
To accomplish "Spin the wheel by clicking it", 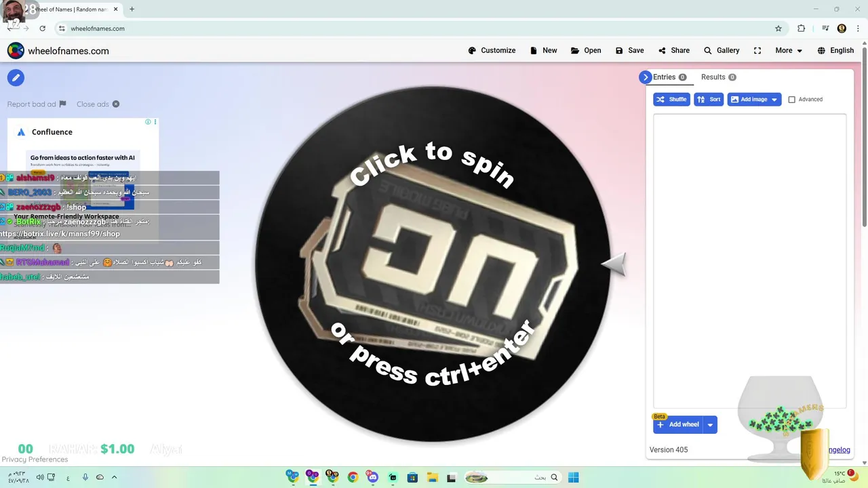I will point(433,264).
